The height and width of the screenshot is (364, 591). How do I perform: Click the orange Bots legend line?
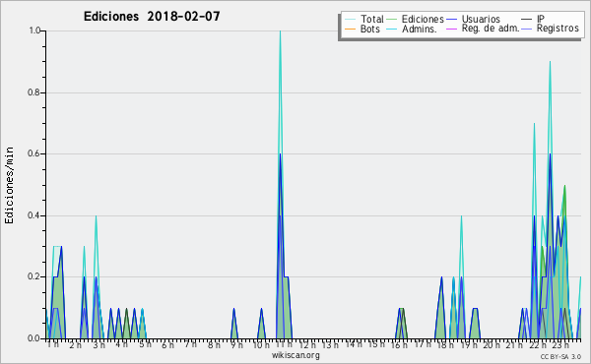pyautogui.click(x=350, y=29)
